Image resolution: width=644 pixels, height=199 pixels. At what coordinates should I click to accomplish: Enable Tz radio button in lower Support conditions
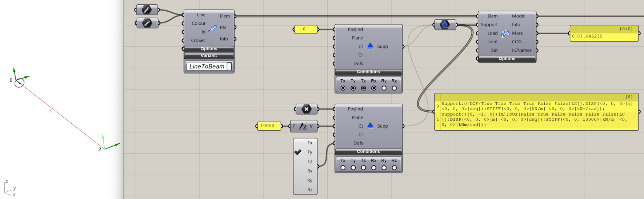pyautogui.click(x=363, y=168)
